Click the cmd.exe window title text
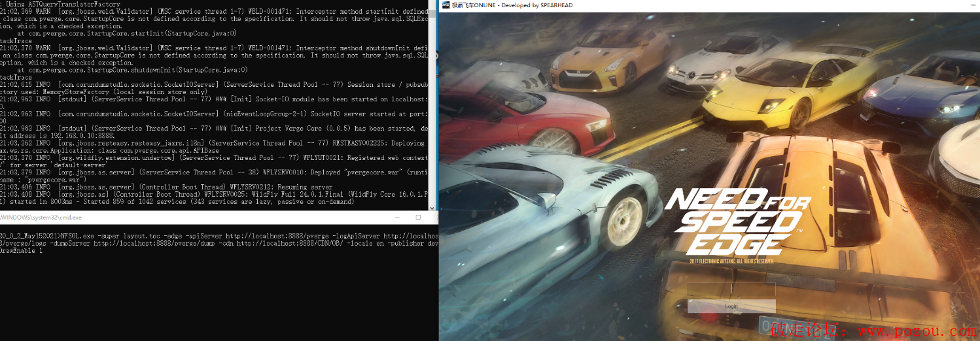The image size is (980, 341). 41,218
